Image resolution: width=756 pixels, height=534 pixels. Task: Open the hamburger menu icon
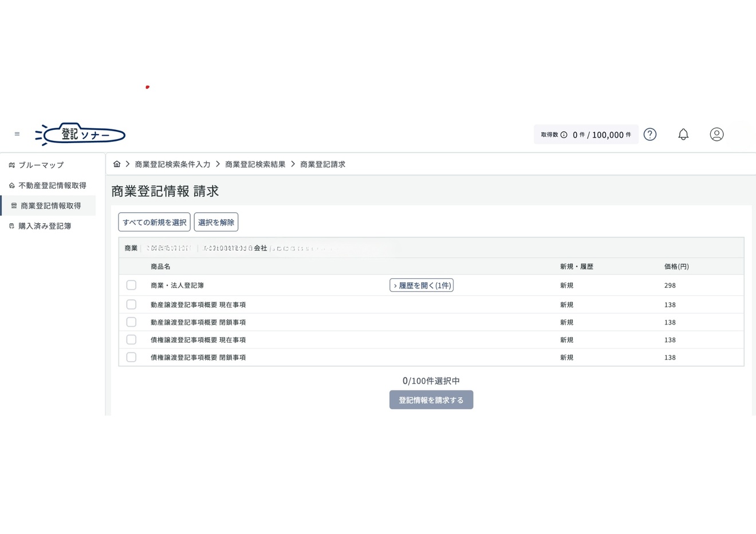[x=17, y=134]
